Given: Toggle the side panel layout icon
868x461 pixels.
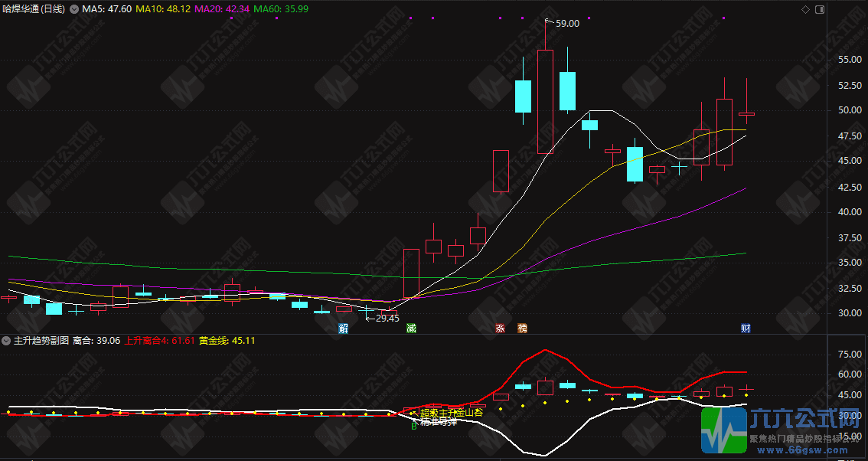Looking at the screenshot, I should click(820, 9).
